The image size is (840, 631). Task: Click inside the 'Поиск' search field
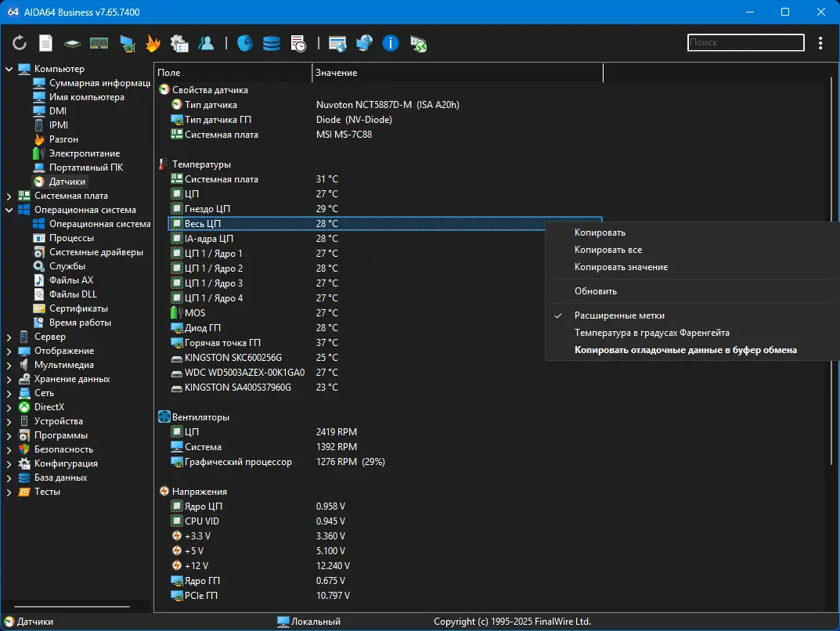744,42
